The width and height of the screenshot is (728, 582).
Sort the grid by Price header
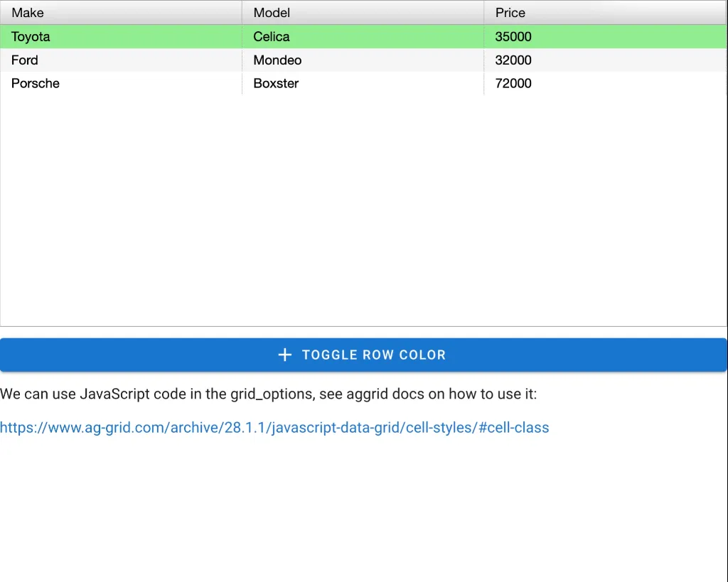[x=510, y=13]
